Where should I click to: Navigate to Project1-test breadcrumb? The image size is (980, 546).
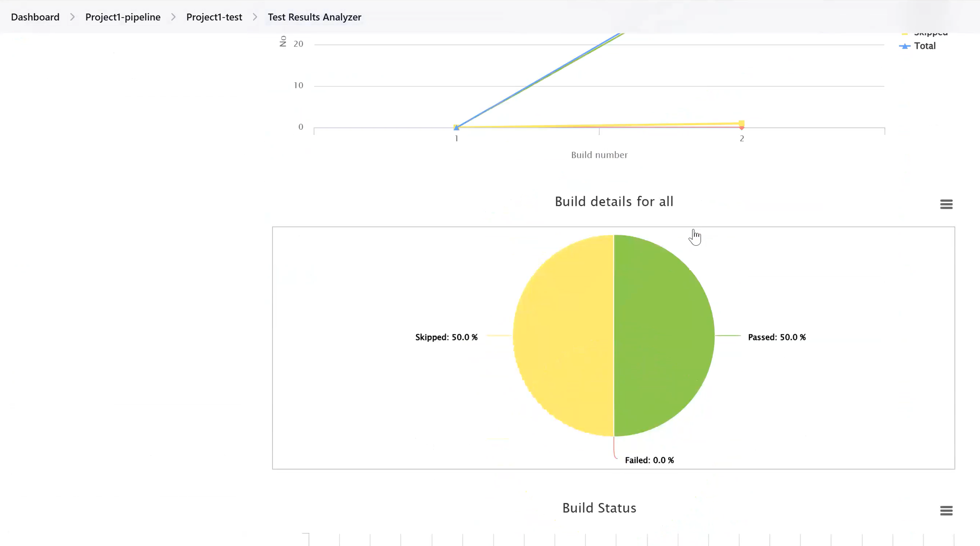tap(214, 17)
